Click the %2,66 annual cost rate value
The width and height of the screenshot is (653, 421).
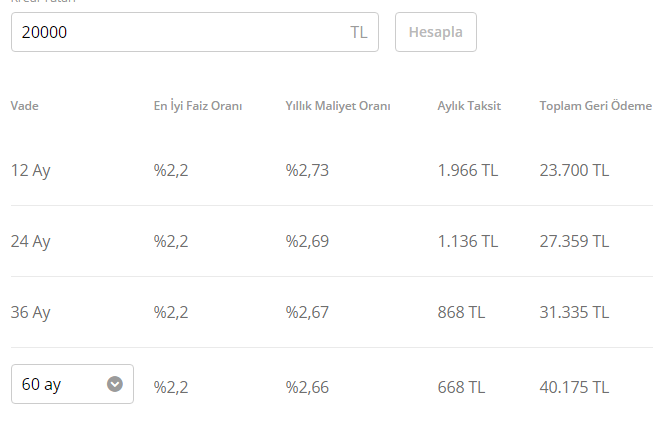click(x=307, y=387)
